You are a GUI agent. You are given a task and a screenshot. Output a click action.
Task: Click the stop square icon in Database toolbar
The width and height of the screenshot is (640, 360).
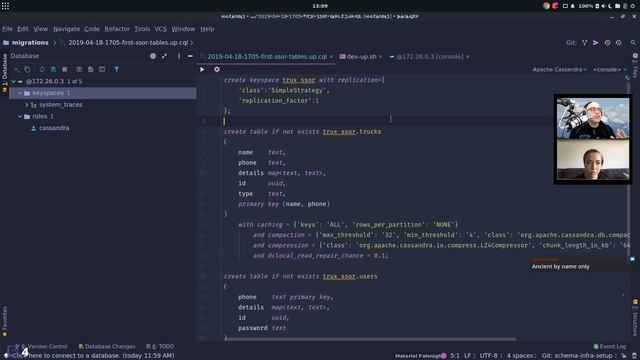(x=64, y=69)
